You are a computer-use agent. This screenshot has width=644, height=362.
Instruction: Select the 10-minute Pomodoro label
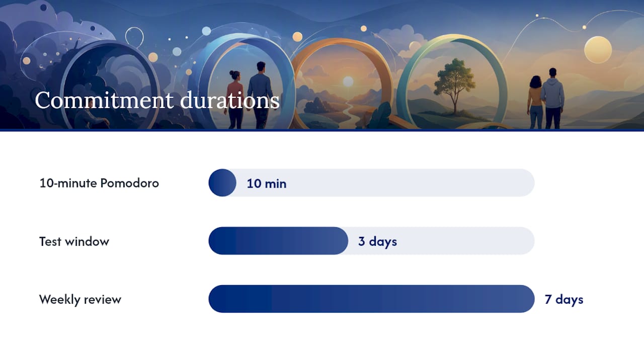99,183
